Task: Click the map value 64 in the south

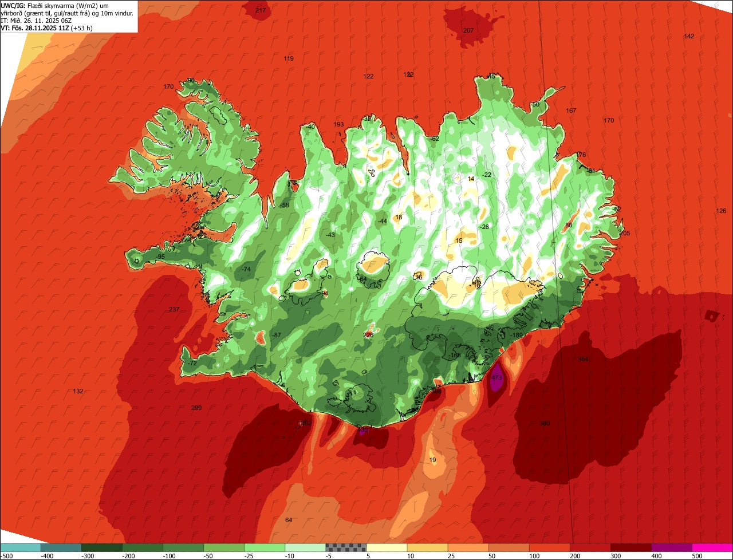Action: pyautogui.click(x=289, y=520)
